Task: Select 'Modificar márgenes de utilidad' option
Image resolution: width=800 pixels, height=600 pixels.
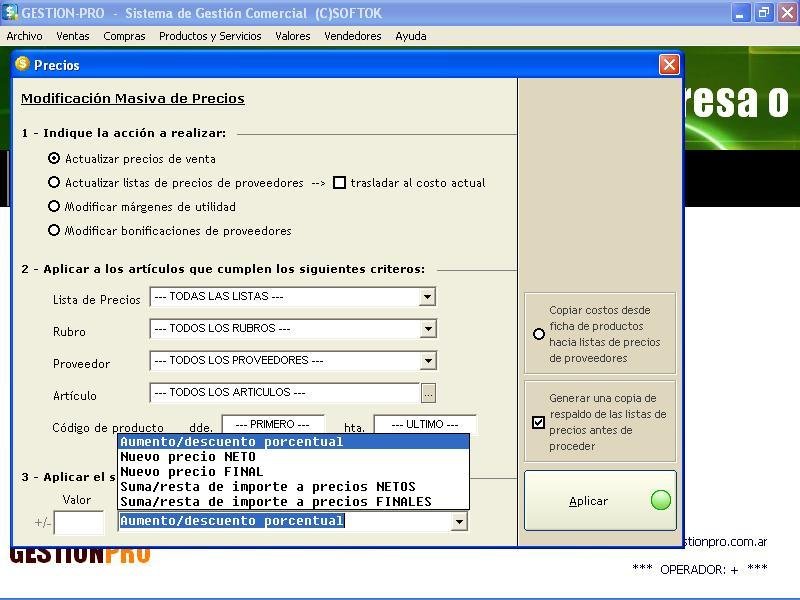Action: 54,206
